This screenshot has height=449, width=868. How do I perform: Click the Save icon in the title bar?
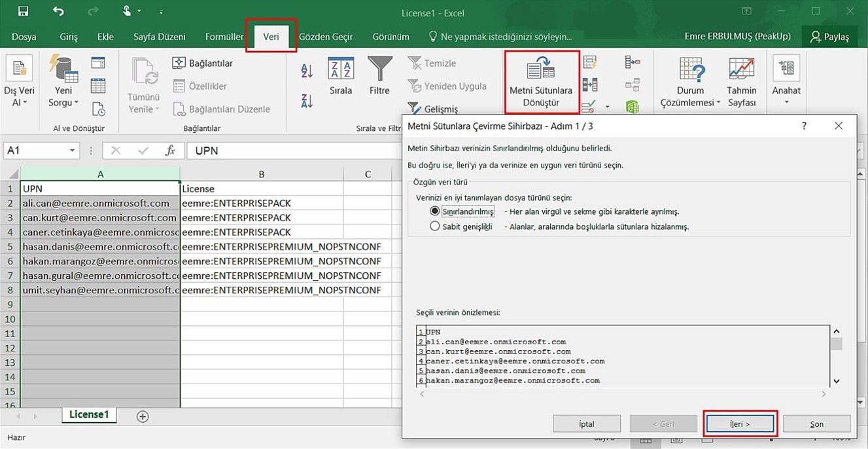click(x=23, y=11)
